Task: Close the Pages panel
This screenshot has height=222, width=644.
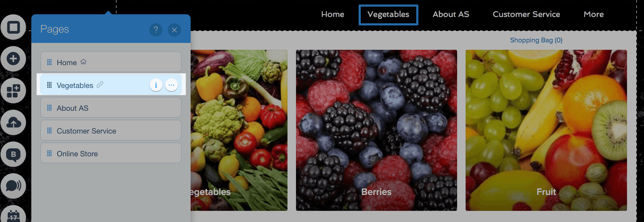Action: point(174,30)
